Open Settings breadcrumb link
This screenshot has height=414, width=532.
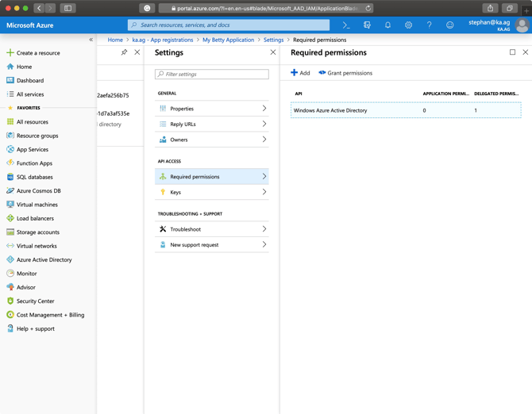point(273,40)
